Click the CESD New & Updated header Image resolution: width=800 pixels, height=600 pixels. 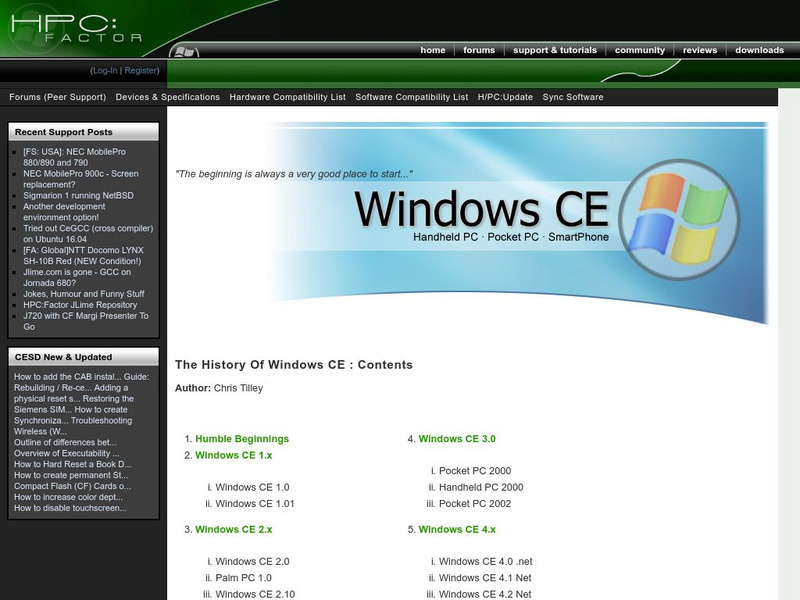coord(84,357)
